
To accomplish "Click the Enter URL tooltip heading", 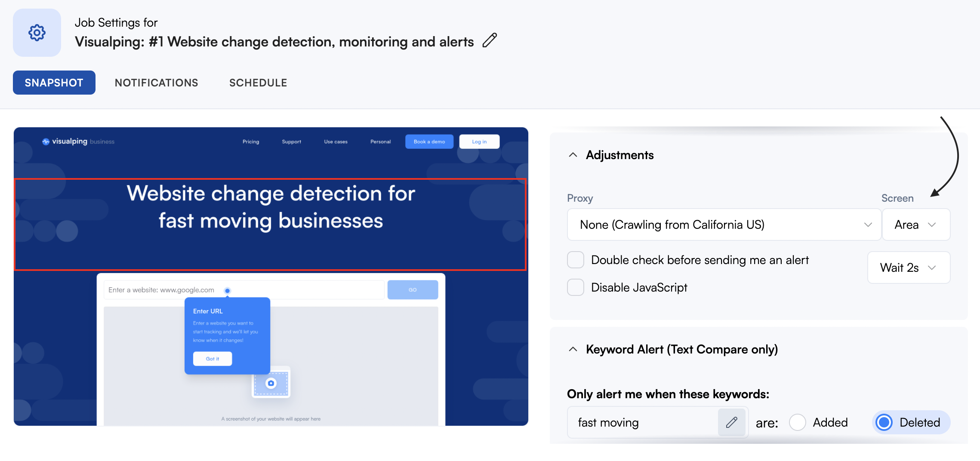I will 208,311.
